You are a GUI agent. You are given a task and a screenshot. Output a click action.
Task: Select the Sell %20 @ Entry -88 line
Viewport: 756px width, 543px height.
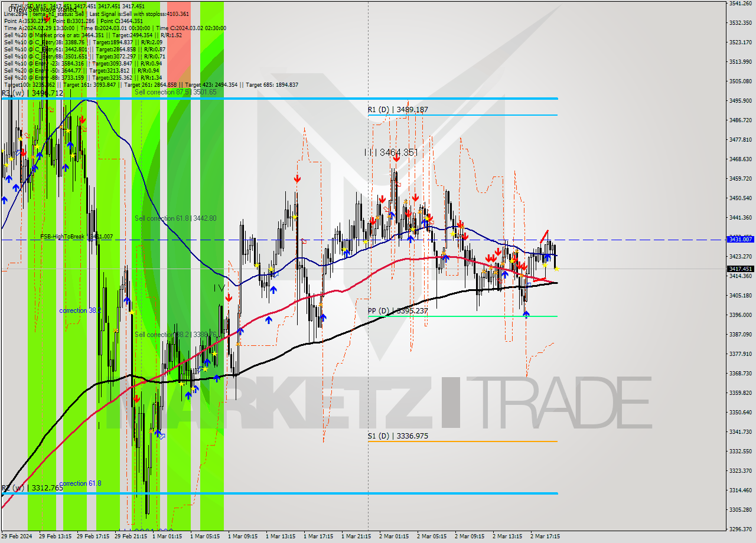[83, 77]
